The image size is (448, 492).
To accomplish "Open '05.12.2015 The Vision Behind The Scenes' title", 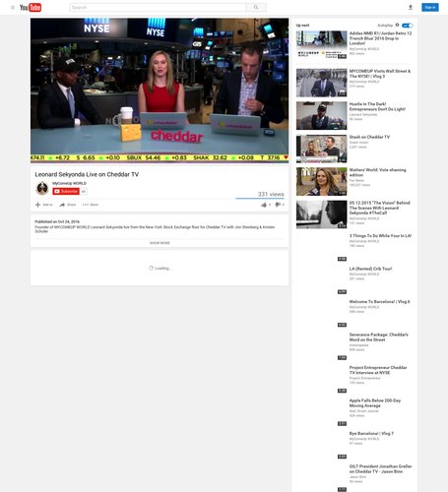I will [x=379, y=208].
